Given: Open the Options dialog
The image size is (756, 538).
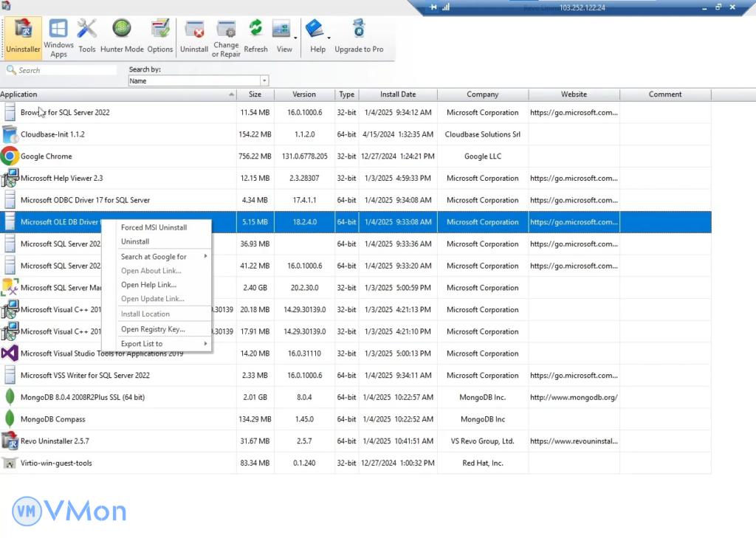Looking at the screenshot, I should tap(160, 36).
